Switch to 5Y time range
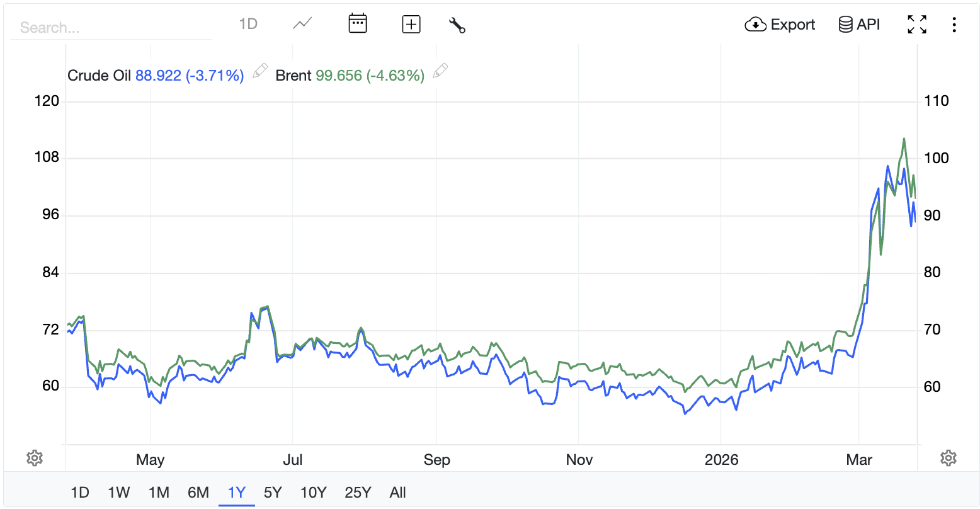 pos(273,492)
